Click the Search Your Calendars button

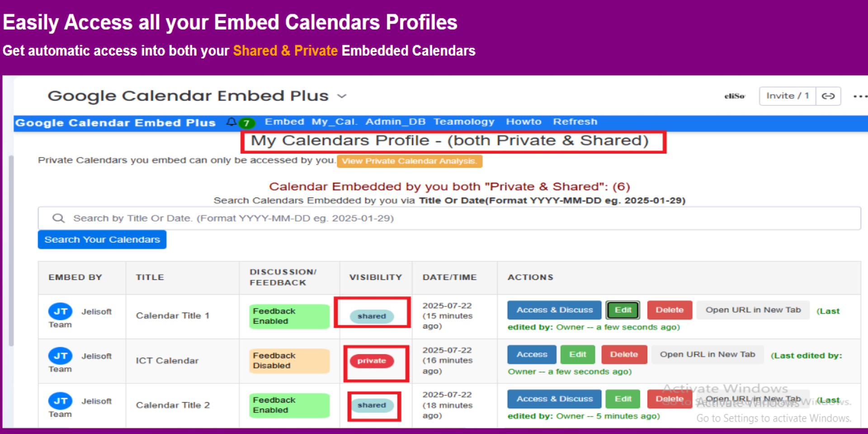[102, 240]
